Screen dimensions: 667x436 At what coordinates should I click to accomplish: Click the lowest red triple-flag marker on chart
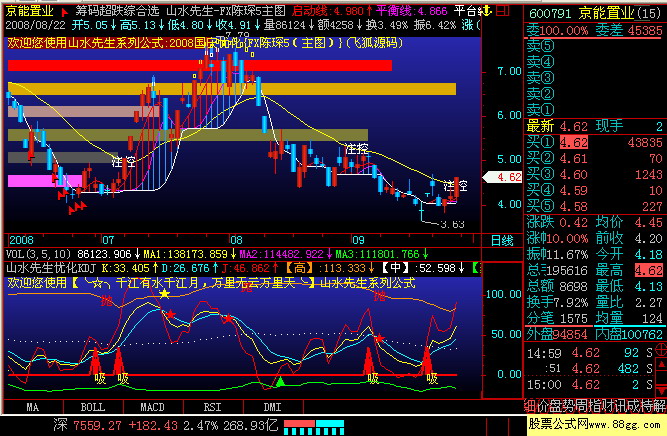coord(77,208)
